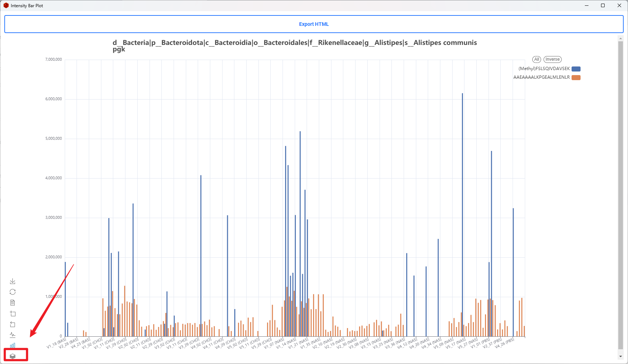Save chart as image via download icon
Screen dimensions: 628x364
[x=13, y=281]
